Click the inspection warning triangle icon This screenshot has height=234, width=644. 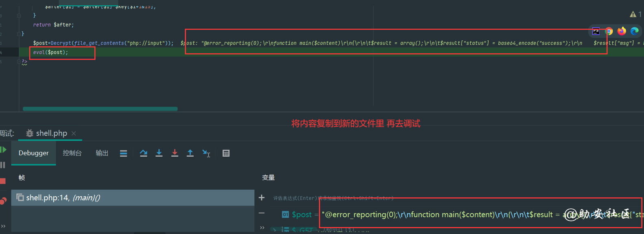click(633, 14)
